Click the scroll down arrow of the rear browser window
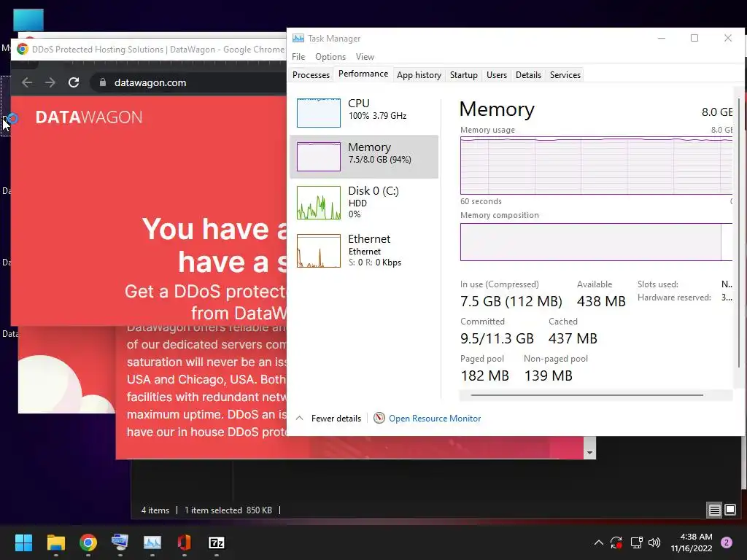 (x=589, y=453)
